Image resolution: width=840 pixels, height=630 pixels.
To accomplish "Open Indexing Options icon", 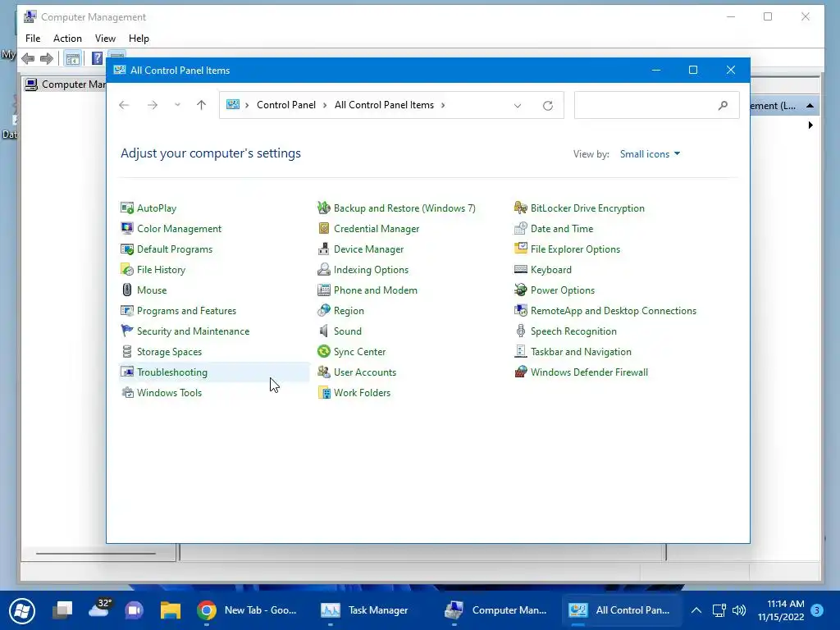I will tap(323, 269).
